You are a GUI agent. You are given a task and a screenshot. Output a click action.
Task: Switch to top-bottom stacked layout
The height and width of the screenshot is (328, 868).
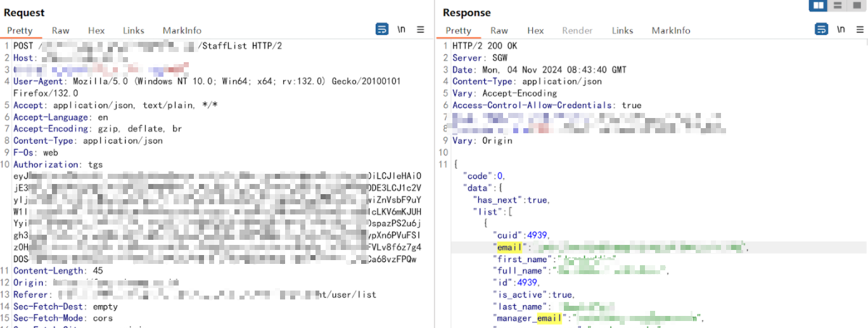838,6
